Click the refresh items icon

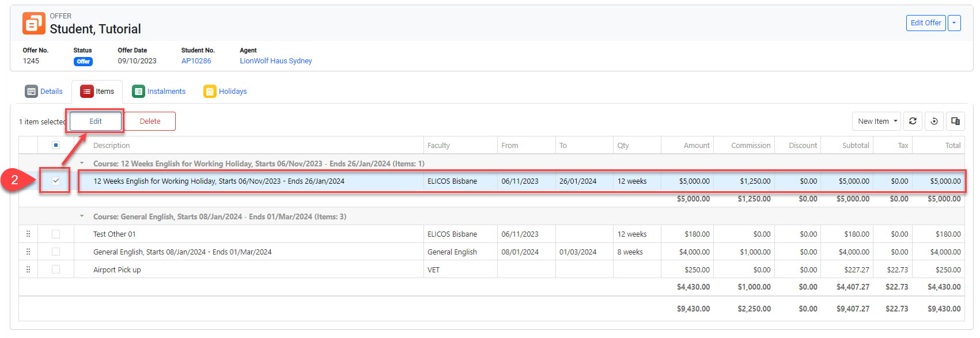(913, 121)
